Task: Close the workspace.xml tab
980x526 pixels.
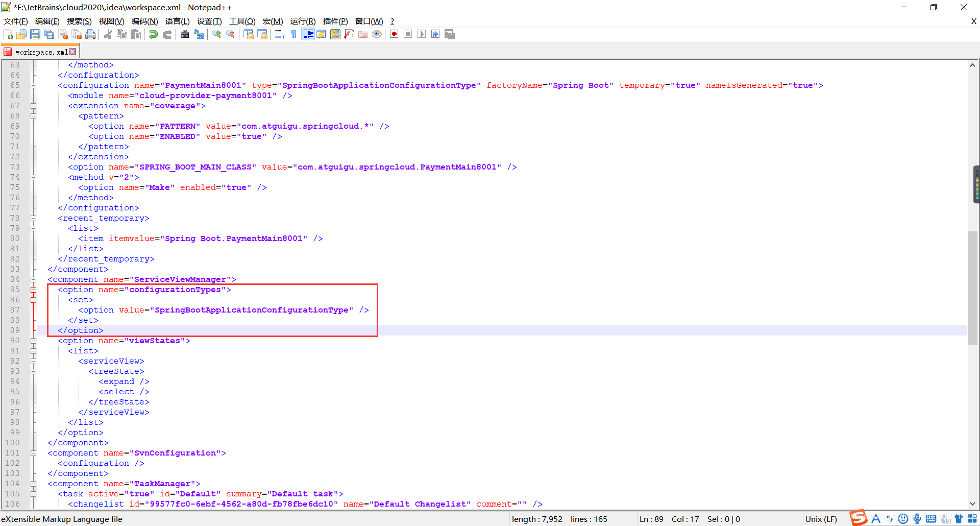Action: click(x=73, y=52)
